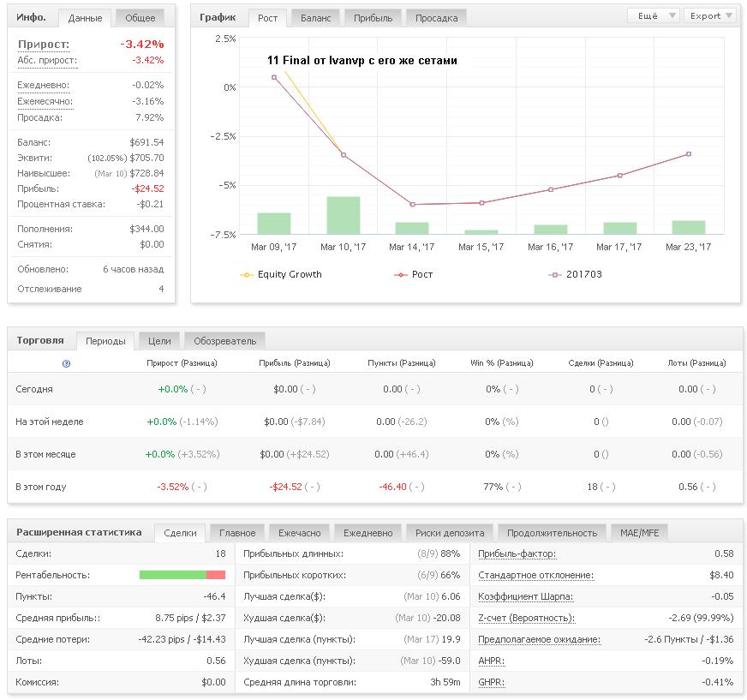This screenshot has width=747, height=700.
Task: Click the Прирост label link
Action: tap(44, 45)
